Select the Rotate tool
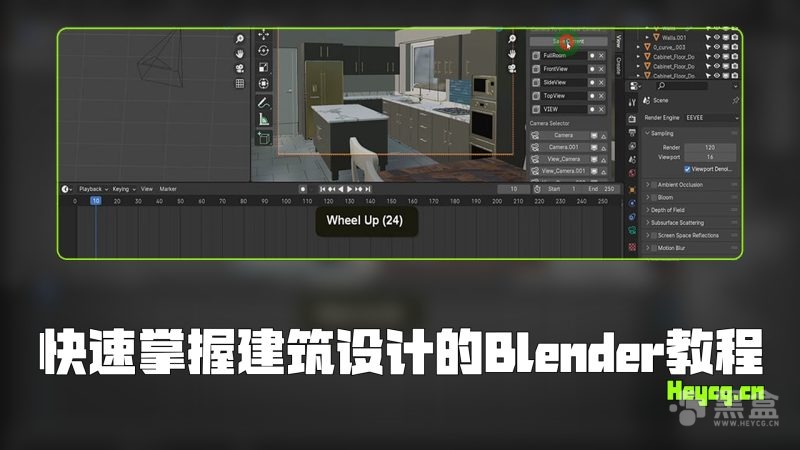Viewport: 800px width, 450px height. coord(263,51)
